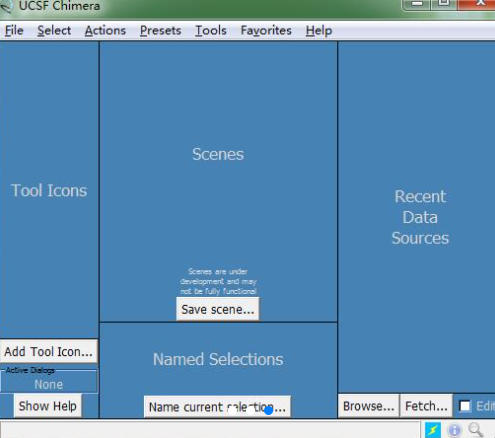Click the Save scene... button
Viewport: 495px width, 438px height.
(x=218, y=309)
